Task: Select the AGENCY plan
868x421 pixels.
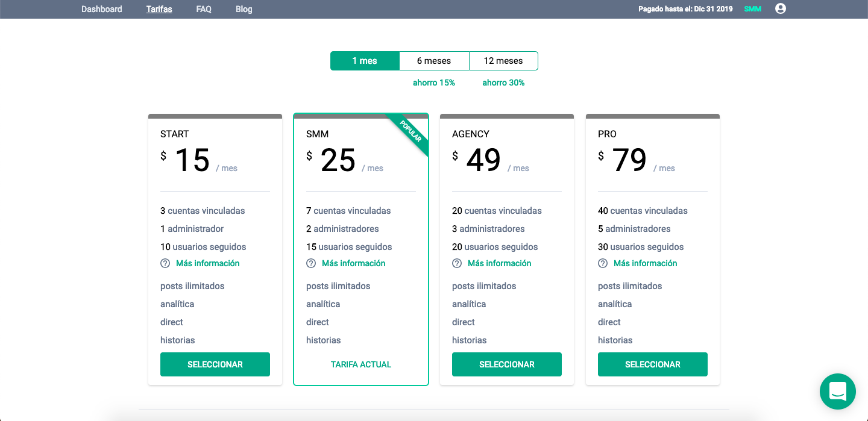Action: pyautogui.click(x=507, y=364)
